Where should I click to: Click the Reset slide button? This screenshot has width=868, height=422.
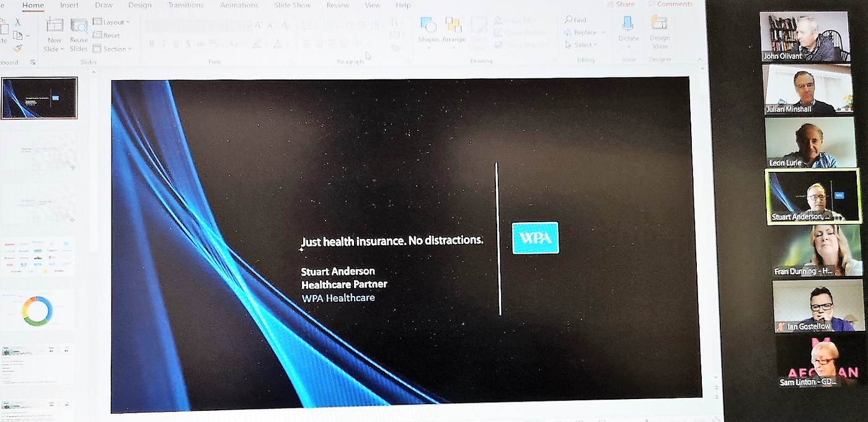coord(107,35)
